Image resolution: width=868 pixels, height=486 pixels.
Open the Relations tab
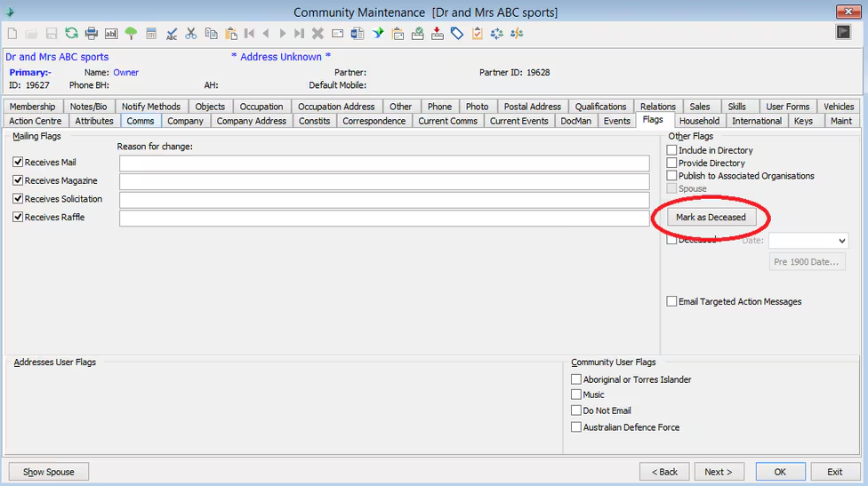coord(657,106)
